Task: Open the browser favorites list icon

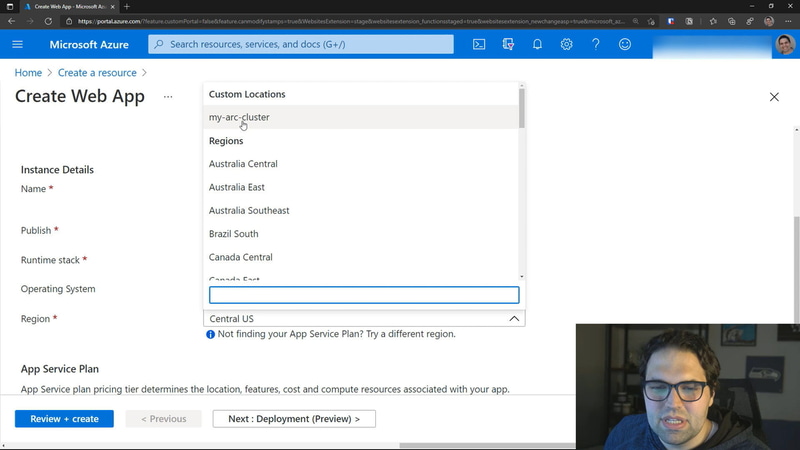Action: (713, 21)
